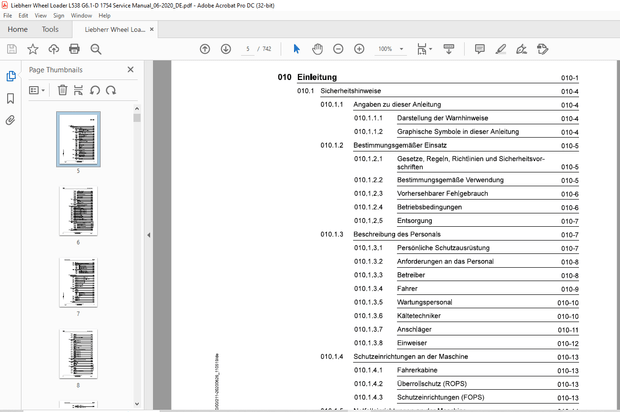Open the Einleitung contents entry

tap(317, 77)
